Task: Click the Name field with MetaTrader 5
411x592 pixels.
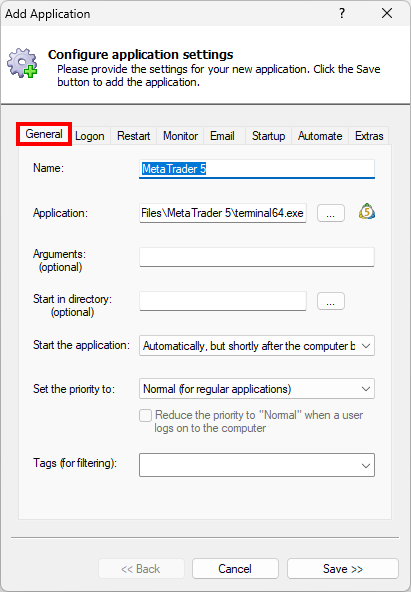Action: click(257, 169)
